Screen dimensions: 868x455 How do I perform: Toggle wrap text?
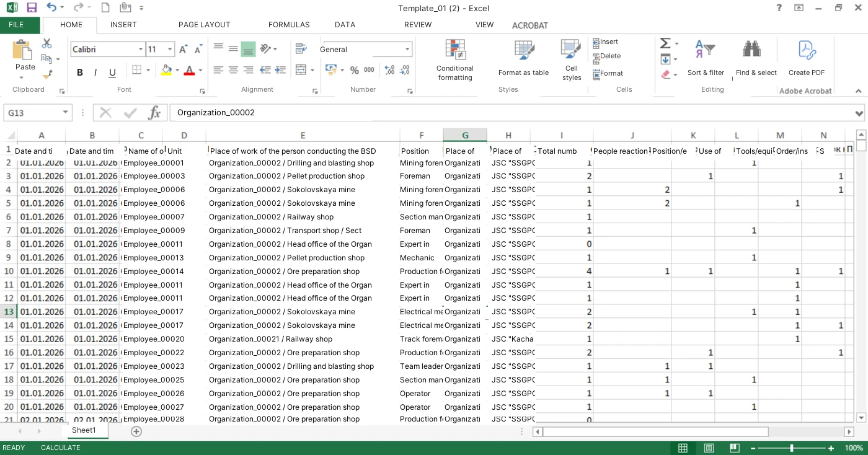click(301, 48)
